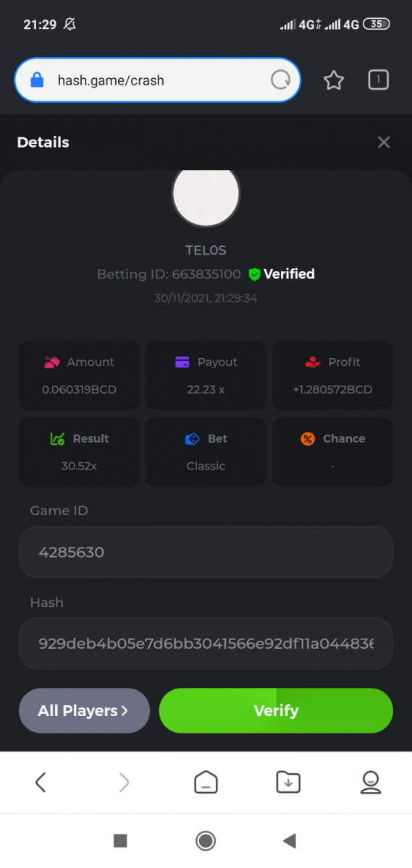Screen dimensions: 412x868
Task: Select the Game ID field 4285630
Action: [206, 552]
